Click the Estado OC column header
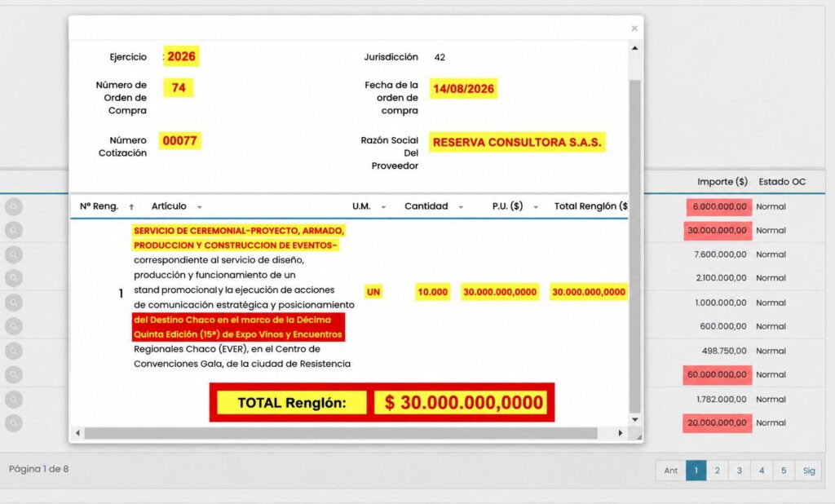This screenshot has width=835, height=504. click(x=782, y=182)
